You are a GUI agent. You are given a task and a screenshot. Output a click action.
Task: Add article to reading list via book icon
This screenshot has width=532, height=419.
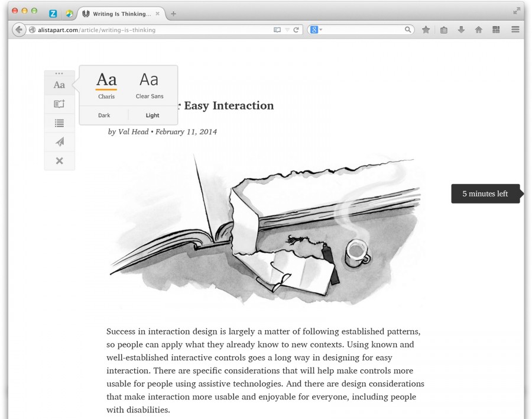[x=59, y=104]
